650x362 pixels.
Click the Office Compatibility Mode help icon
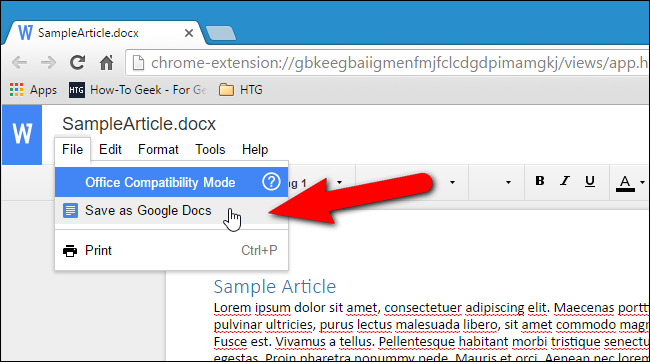click(x=271, y=182)
